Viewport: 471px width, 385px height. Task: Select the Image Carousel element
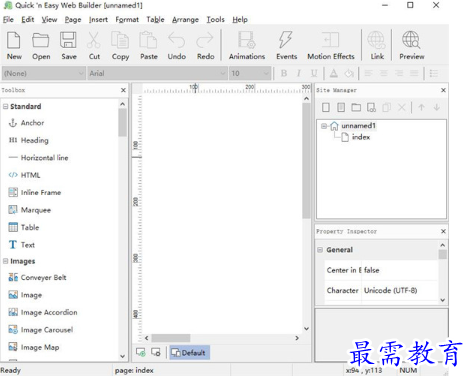(41, 330)
